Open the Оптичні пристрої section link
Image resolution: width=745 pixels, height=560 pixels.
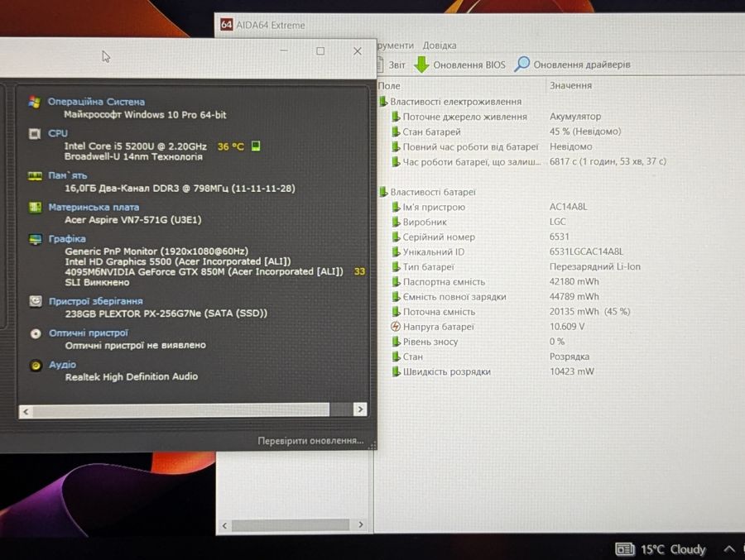[x=89, y=333]
